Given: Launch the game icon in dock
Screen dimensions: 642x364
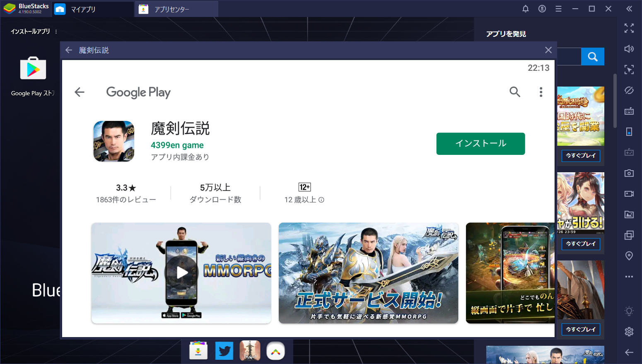Looking at the screenshot, I should pos(250,351).
